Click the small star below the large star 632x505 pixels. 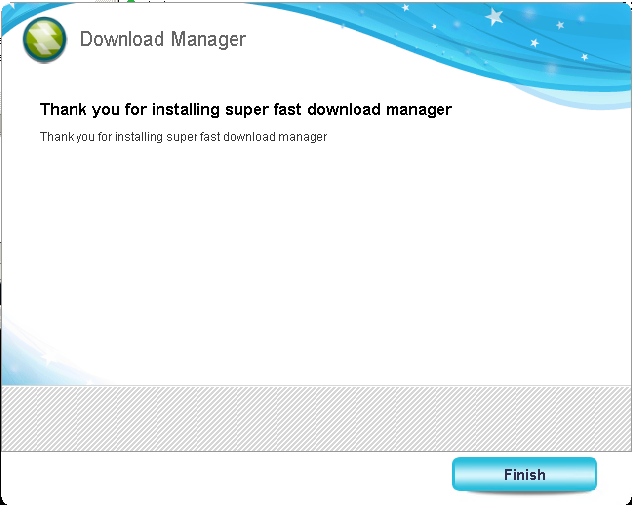tap(534, 43)
